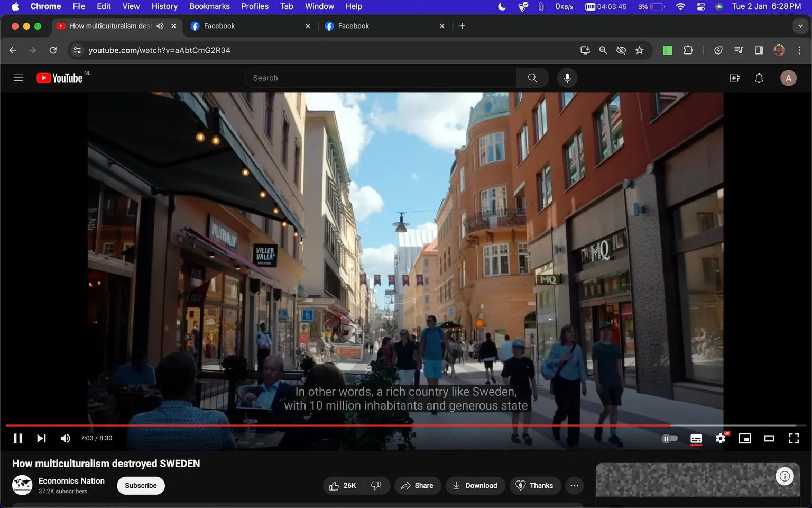Open media controls in toolbar
812x508 pixels.
click(739, 50)
